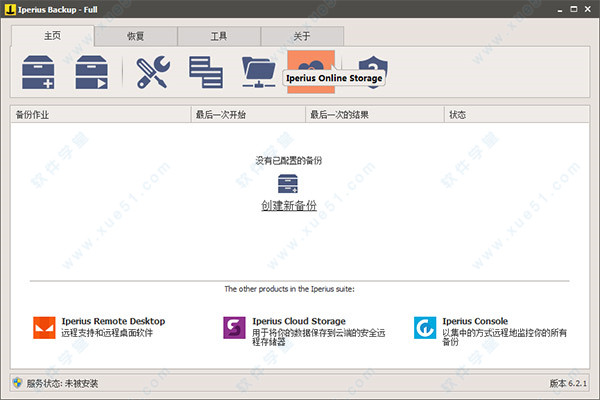Click the Iperius Backup title bar logo

coord(10,10)
